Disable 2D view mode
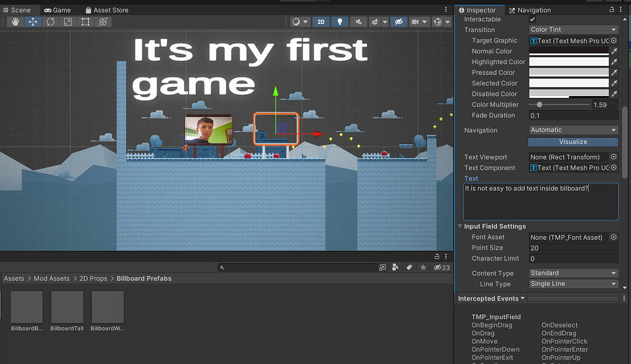This screenshot has height=364, width=631. click(x=320, y=22)
